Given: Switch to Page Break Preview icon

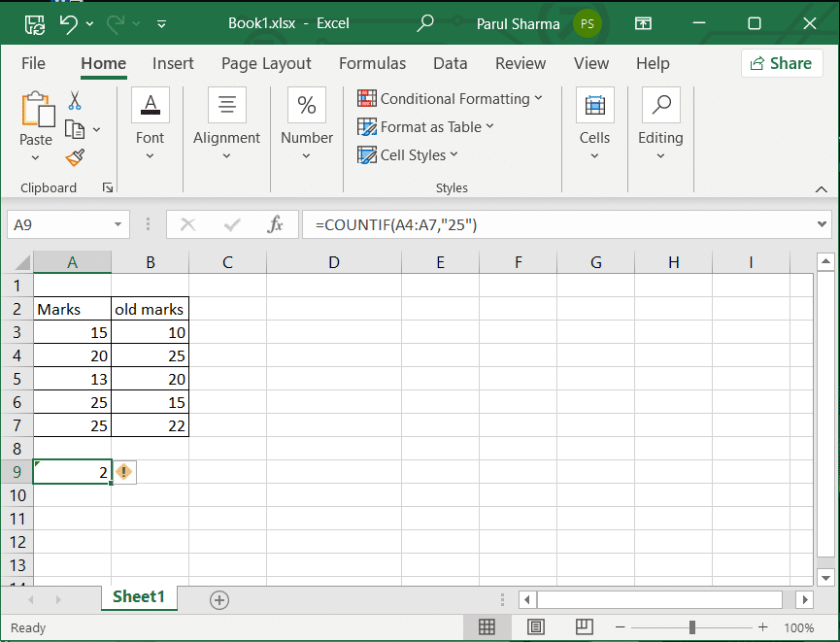Looking at the screenshot, I should 585,626.
